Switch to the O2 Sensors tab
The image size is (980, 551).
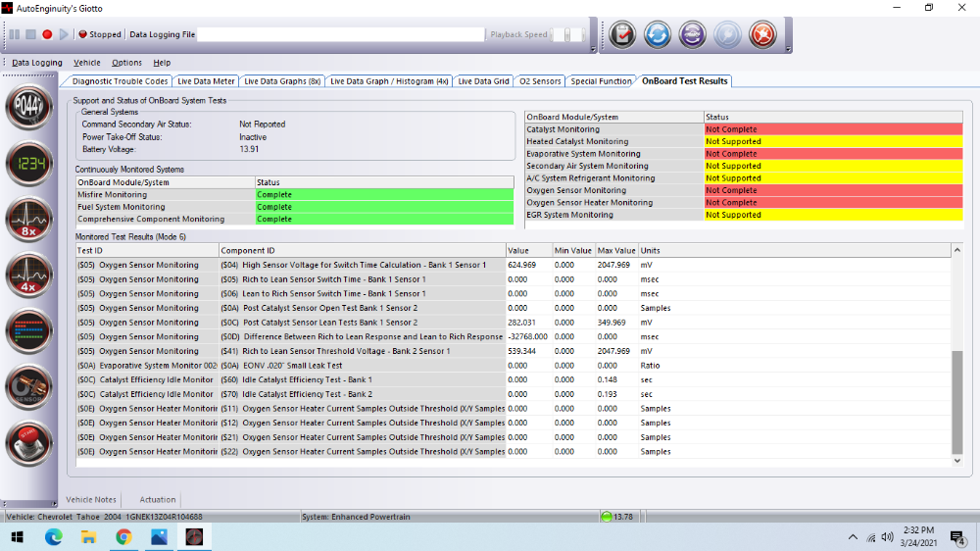coord(540,81)
